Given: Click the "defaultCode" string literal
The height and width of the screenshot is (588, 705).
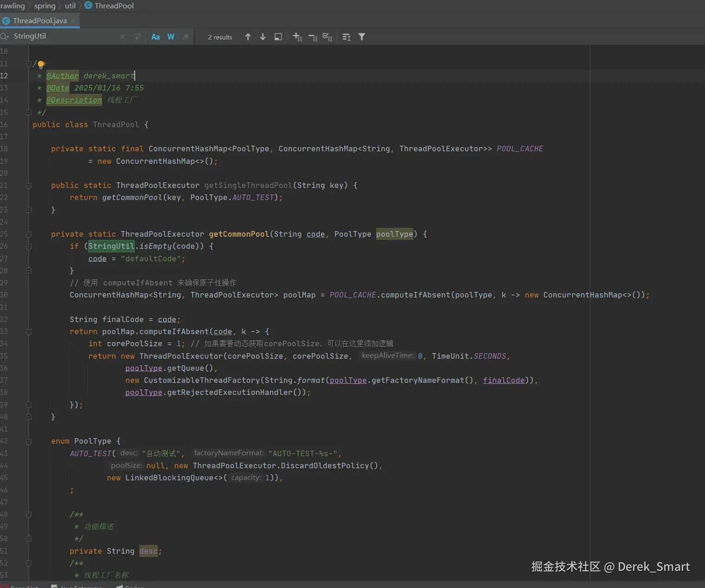Looking at the screenshot, I should [x=151, y=259].
